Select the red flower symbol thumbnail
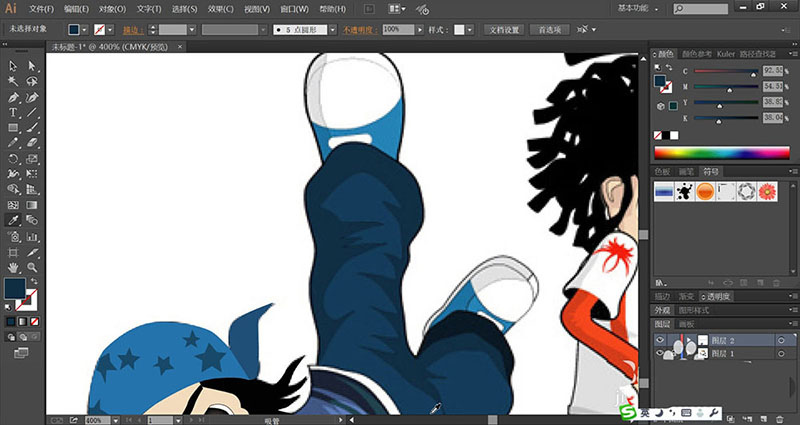The width and height of the screenshot is (800, 425). coord(767,191)
